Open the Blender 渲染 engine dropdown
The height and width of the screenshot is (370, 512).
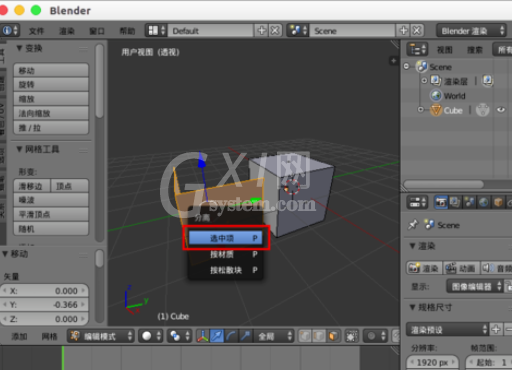pos(472,31)
